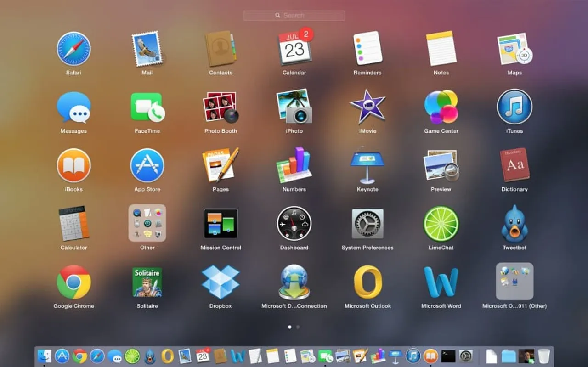
Task: Open the Preview app
Action: [x=441, y=165]
